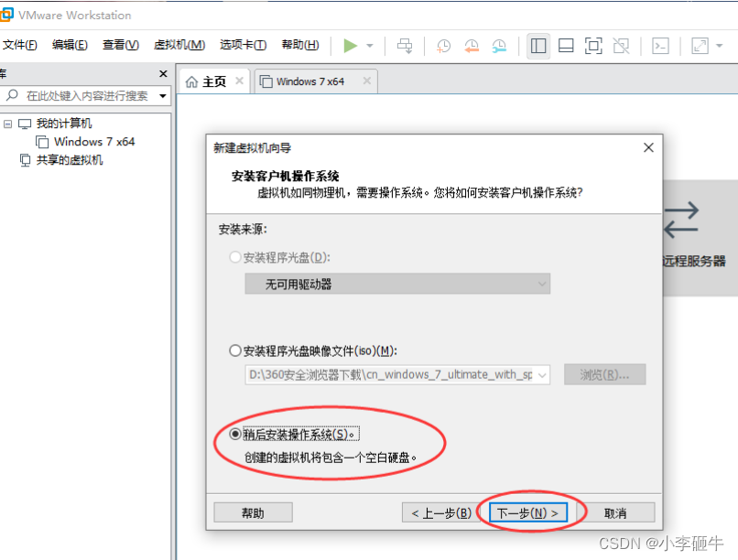Open the 虚拟机(M) menu

(x=179, y=45)
